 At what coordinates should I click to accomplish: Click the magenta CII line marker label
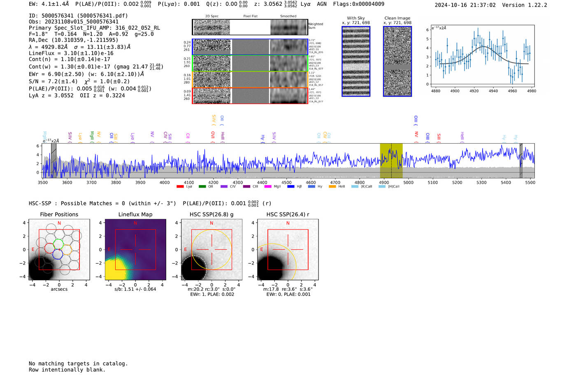(x=188, y=137)
